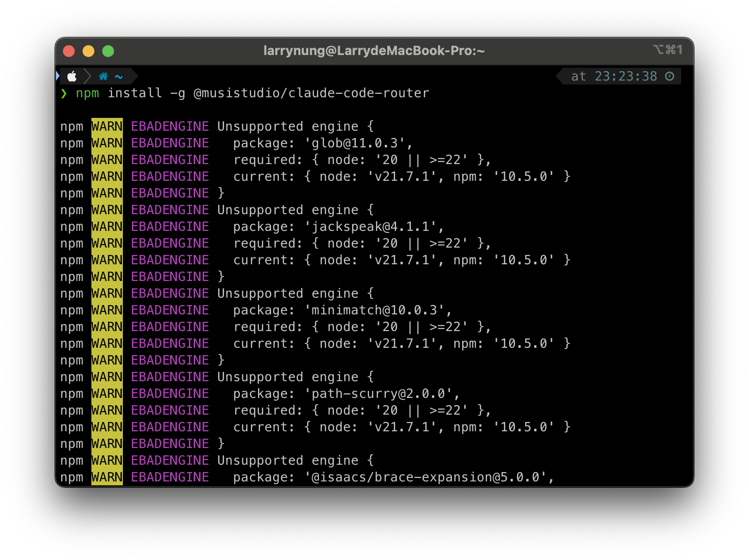Click the yellow minimize window button
This screenshot has width=749, height=560.
tap(88, 51)
